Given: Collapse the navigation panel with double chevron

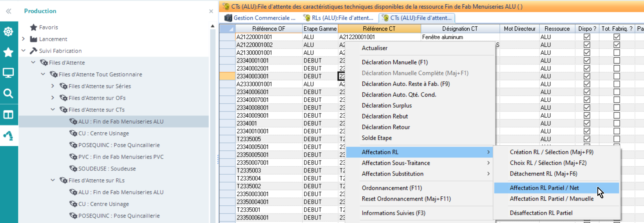Looking at the screenshot, I should coord(8,11).
